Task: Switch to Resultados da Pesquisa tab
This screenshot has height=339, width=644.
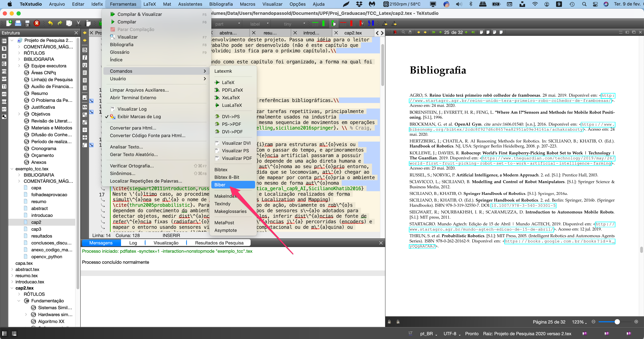Action: tap(219, 243)
